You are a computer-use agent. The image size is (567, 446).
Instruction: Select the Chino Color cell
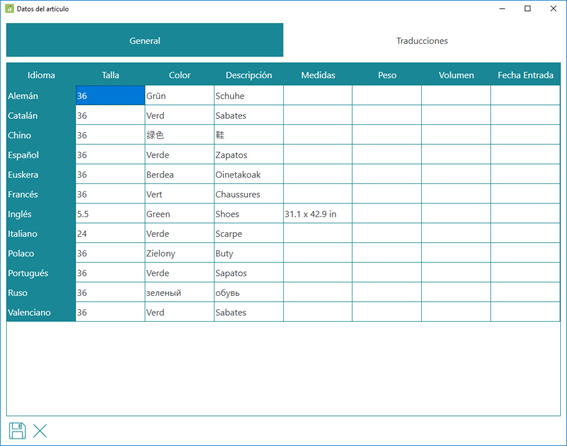[x=179, y=135]
